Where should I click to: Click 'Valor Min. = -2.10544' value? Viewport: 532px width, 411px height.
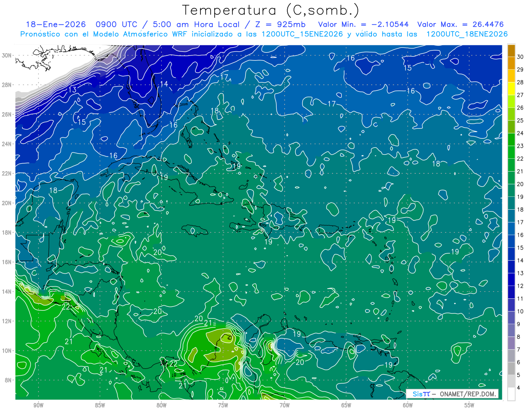coord(364,24)
